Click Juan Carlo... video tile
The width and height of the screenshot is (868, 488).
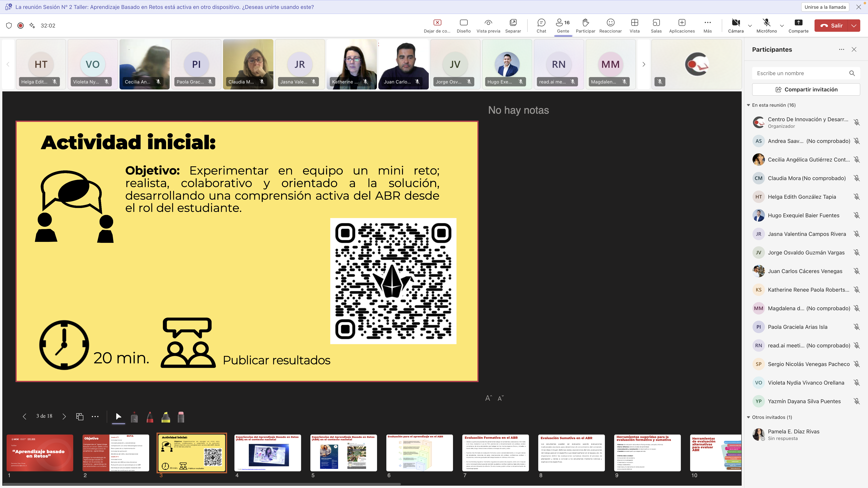403,64
